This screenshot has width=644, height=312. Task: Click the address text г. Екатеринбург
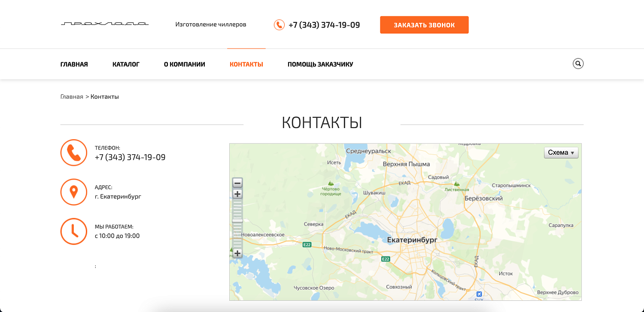tap(118, 197)
